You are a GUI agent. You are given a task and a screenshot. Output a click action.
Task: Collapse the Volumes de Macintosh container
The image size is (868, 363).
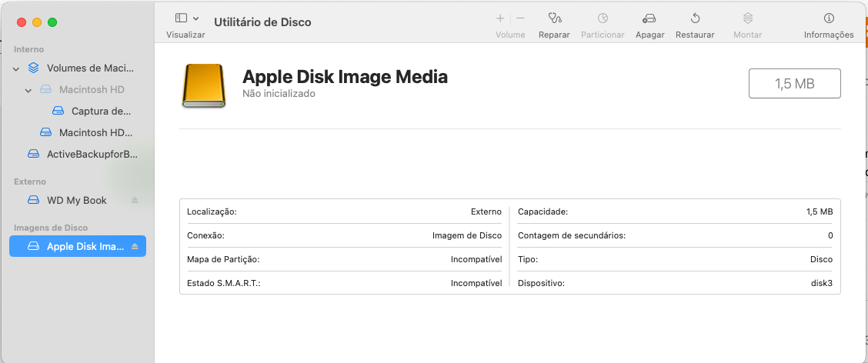[15, 68]
